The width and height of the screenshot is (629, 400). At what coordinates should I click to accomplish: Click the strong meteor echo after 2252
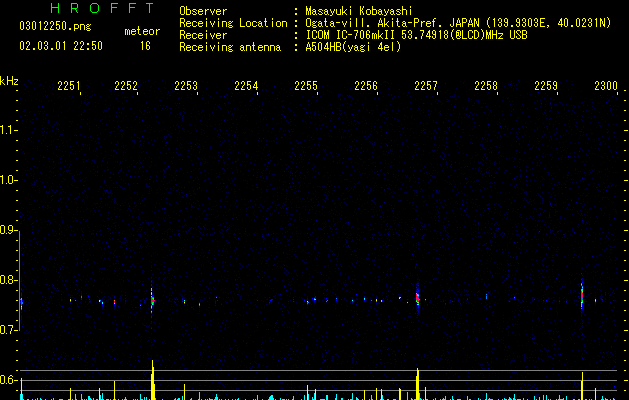tap(152, 300)
